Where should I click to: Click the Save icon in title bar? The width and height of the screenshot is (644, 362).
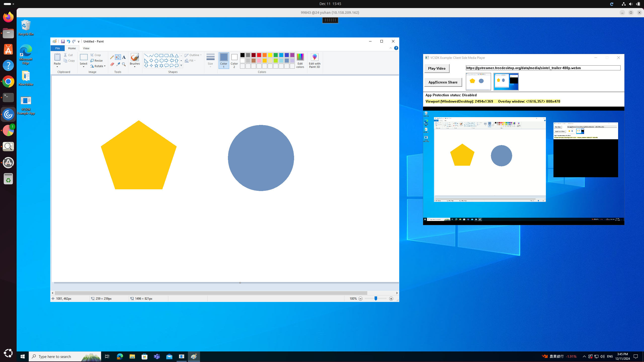pos(63,41)
